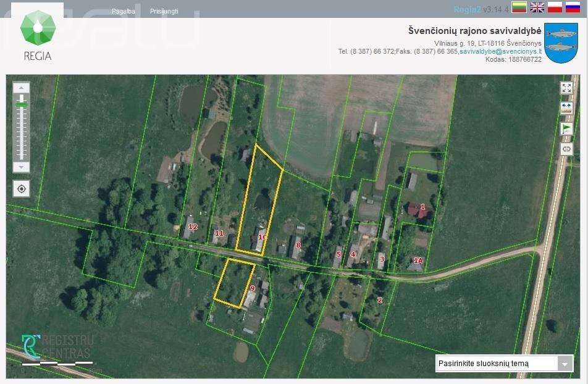The width and height of the screenshot is (588, 384).
Task: Open the Prisijungti login link
Action: pos(164,11)
